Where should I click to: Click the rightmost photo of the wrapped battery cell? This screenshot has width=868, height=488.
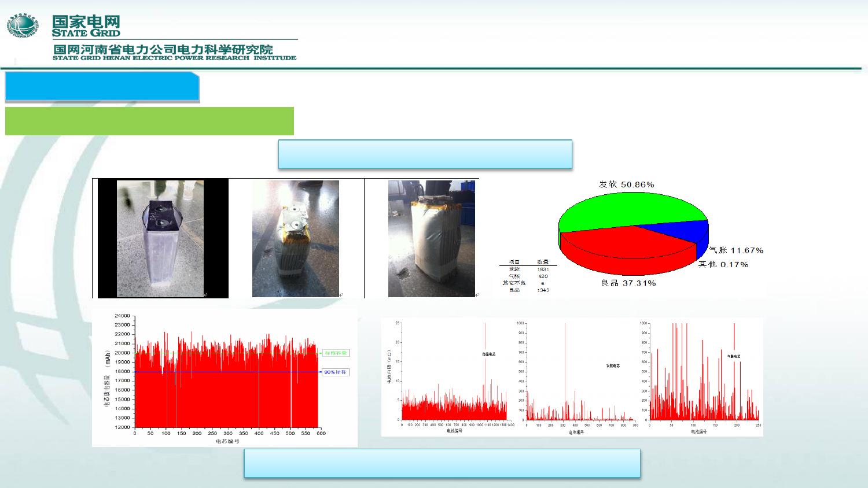432,238
